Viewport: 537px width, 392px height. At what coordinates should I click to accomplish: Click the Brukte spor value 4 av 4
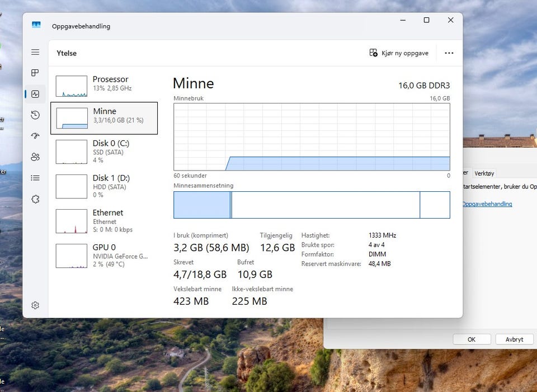coord(376,245)
